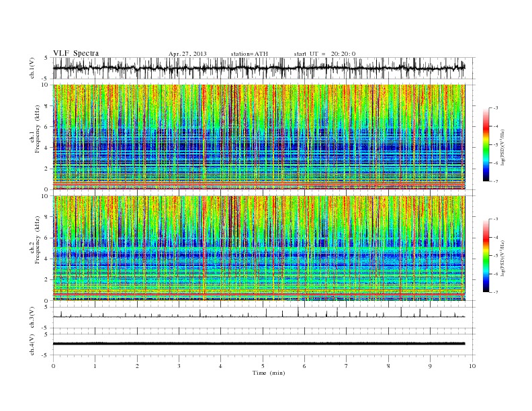Click the '8' kHz tick of ch.1 spectrogram
Viewport: 532px width, 411px height.
click(46, 106)
